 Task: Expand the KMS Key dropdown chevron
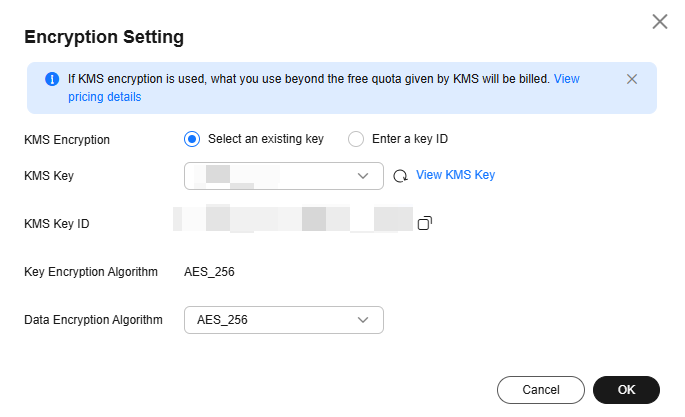click(363, 176)
